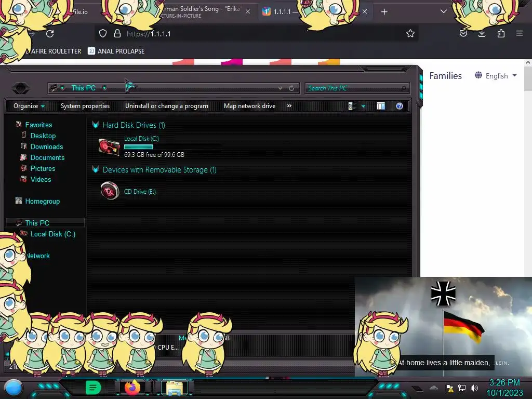The height and width of the screenshot is (399, 532).
Task: Open the network tray icon
Action: [462, 388]
